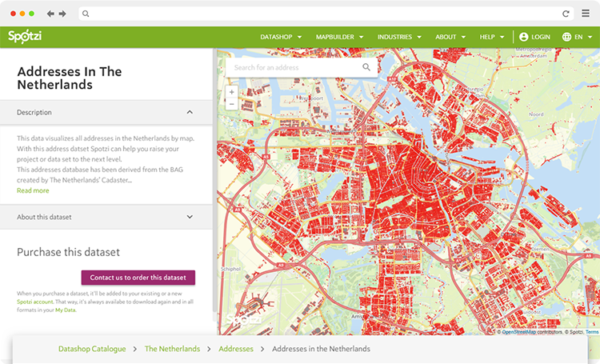
Task: Go to The Netherlands breadcrumb
Action: point(172,349)
